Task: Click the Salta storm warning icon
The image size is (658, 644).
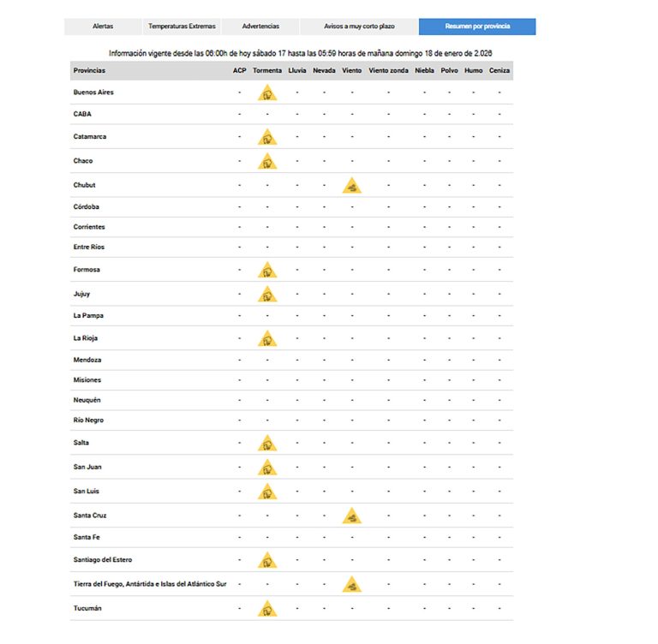Action: [267, 444]
